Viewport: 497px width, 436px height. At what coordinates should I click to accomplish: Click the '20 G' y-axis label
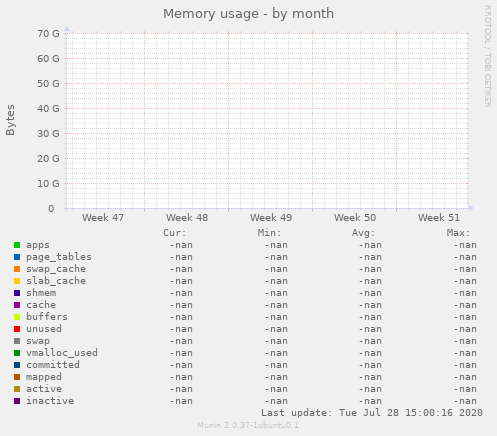pyautogui.click(x=48, y=159)
